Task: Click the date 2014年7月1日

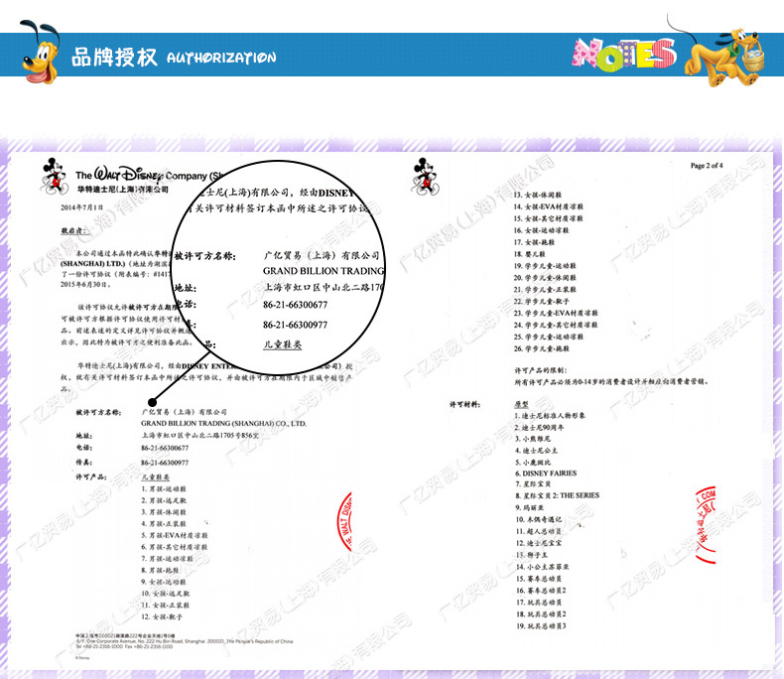Action: click(x=82, y=207)
